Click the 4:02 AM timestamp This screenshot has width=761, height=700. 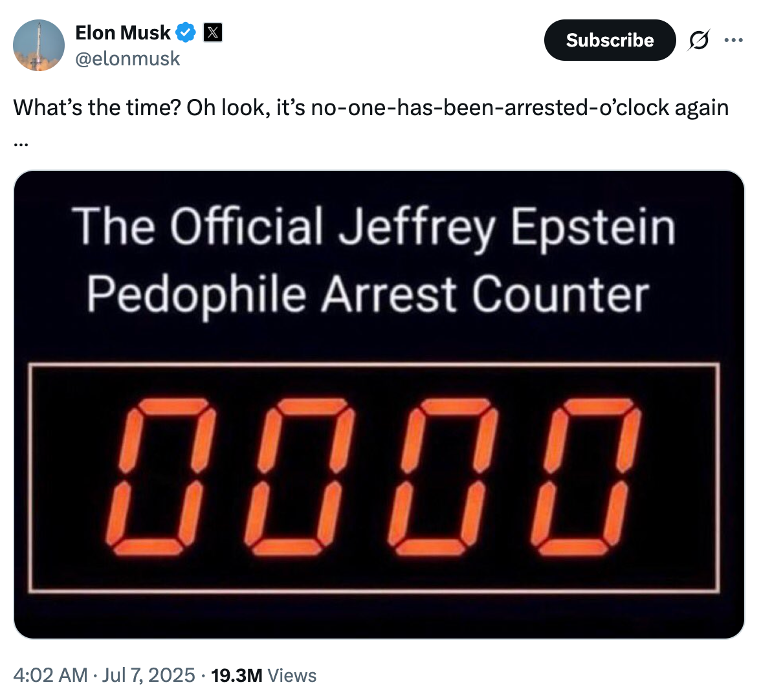click(50, 675)
